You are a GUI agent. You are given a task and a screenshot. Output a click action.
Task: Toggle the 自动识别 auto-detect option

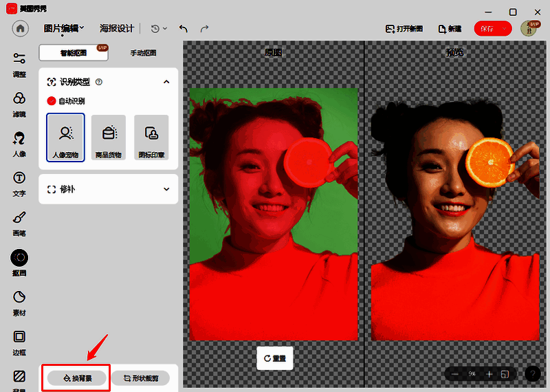point(52,101)
